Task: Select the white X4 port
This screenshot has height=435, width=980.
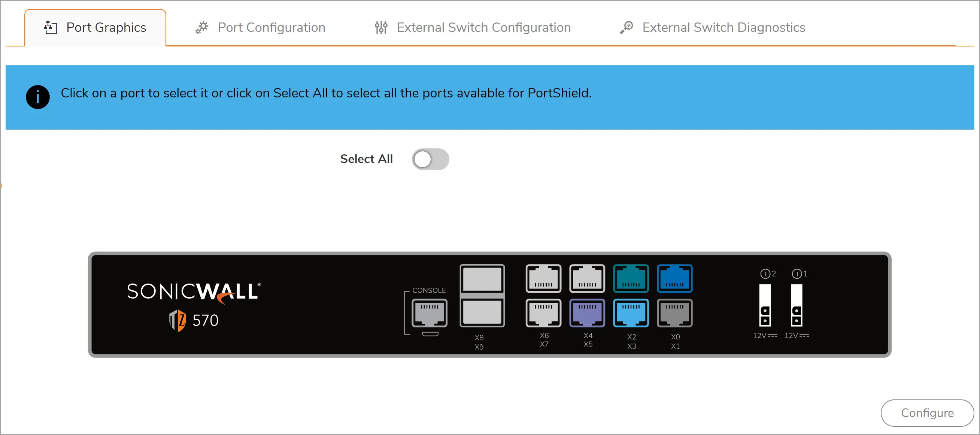Action: tap(587, 279)
